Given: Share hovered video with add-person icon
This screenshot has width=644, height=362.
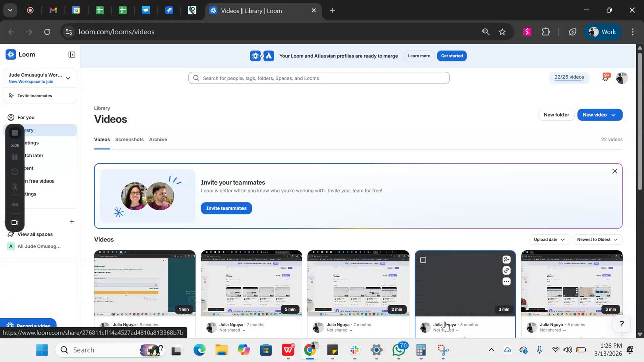Looking at the screenshot, I should click(506, 260).
